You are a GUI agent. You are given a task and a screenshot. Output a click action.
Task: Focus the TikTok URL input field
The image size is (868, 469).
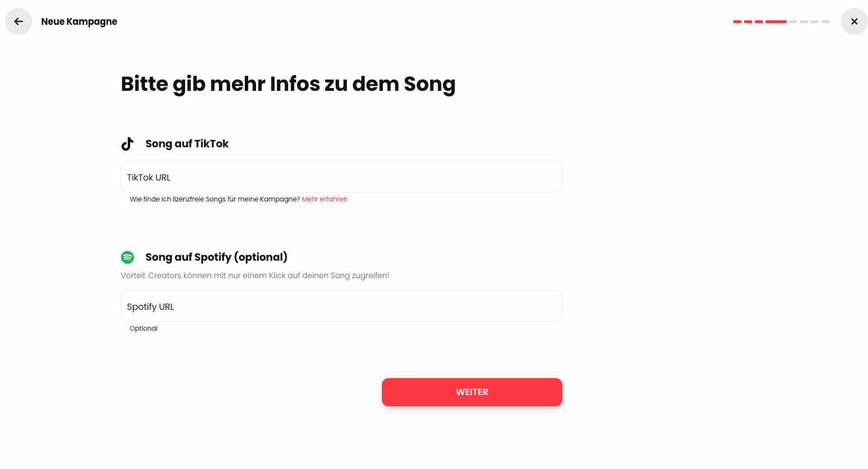click(341, 177)
